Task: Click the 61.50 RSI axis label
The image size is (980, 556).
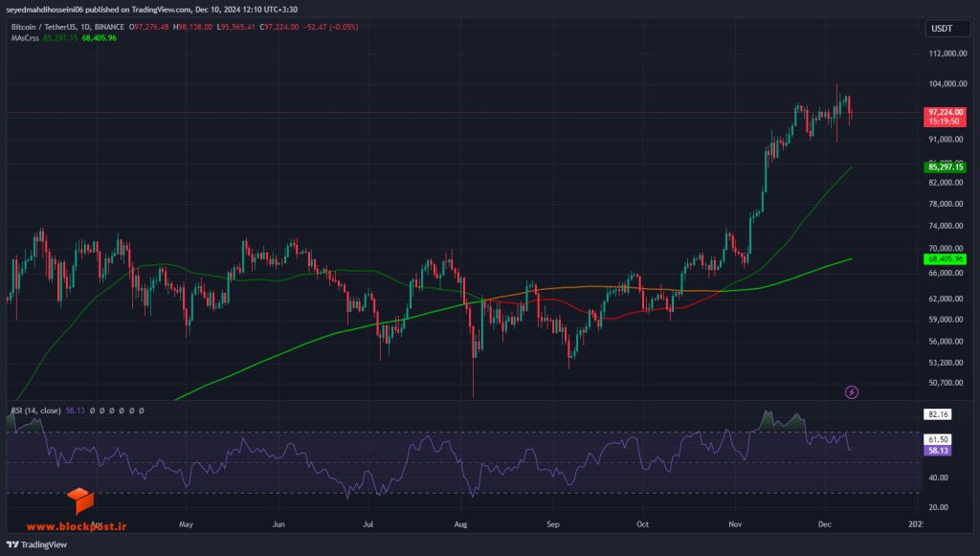Action: [x=938, y=440]
